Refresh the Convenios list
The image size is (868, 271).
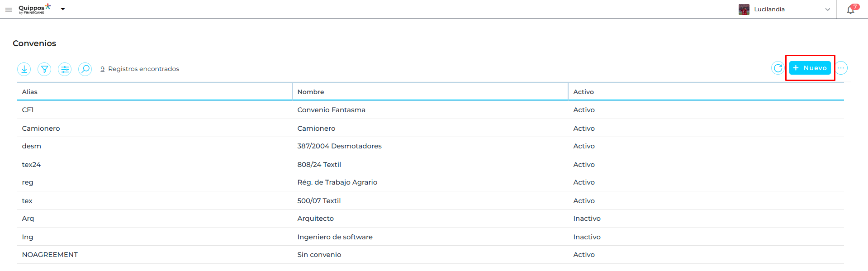pyautogui.click(x=778, y=68)
